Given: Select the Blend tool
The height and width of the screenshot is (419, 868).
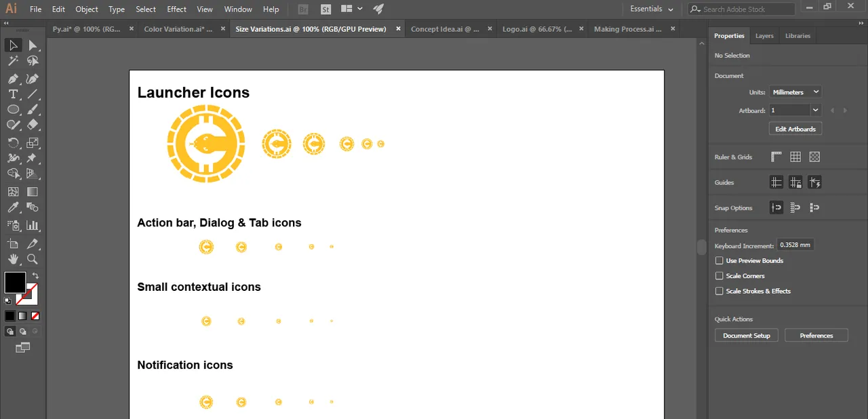Looking at the screenshot, I should 32,208.
